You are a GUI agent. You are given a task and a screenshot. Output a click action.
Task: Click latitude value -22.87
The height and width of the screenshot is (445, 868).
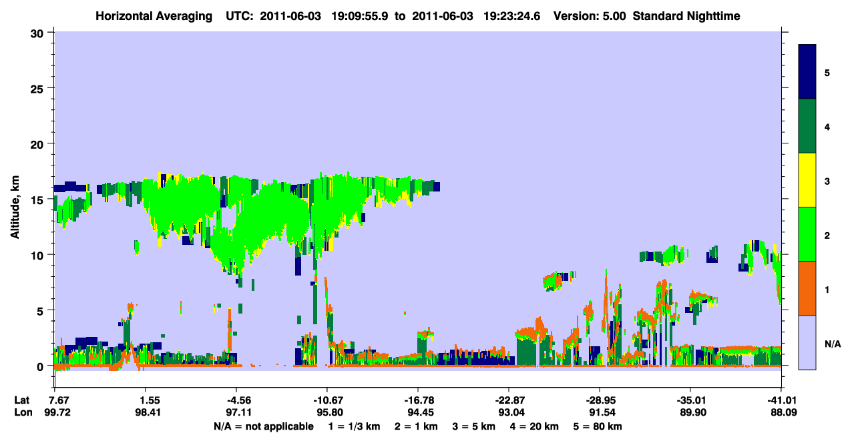[509, 400]
